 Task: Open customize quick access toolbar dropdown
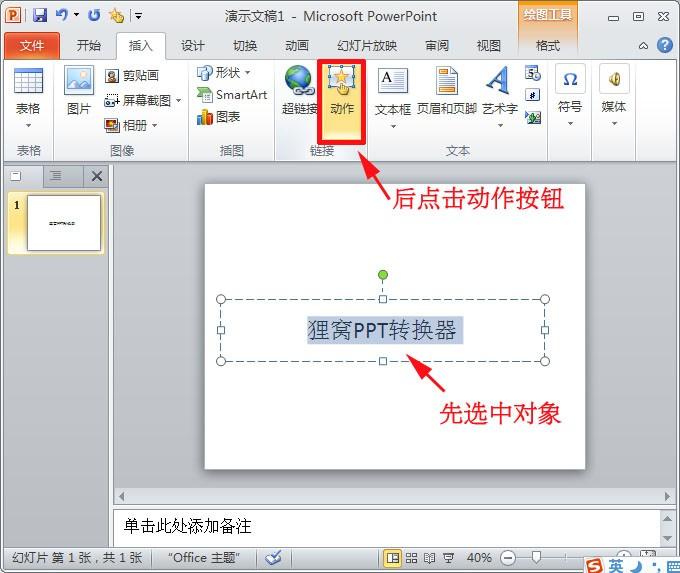click(x=138, y=16)
